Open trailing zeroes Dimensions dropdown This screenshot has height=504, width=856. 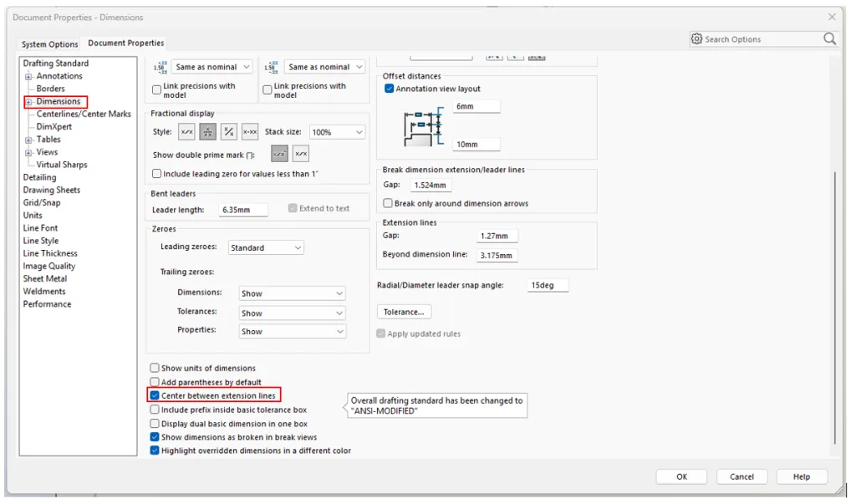click(292, 293)
